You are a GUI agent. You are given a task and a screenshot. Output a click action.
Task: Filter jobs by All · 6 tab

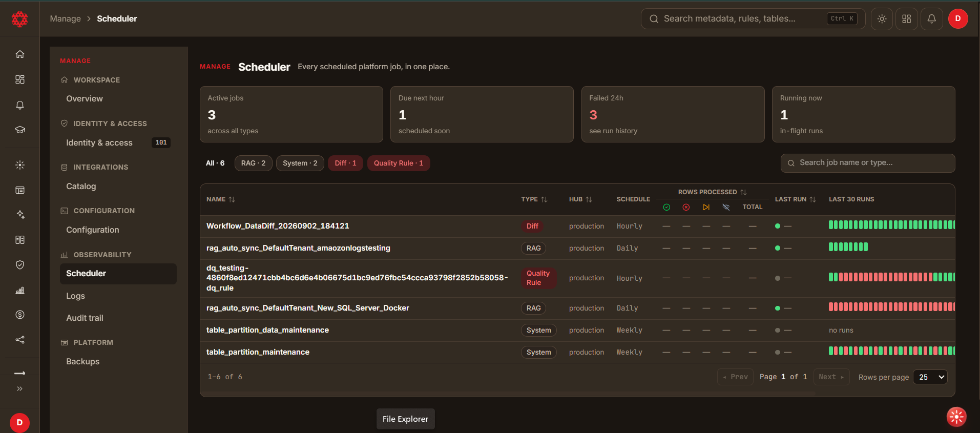215,163
